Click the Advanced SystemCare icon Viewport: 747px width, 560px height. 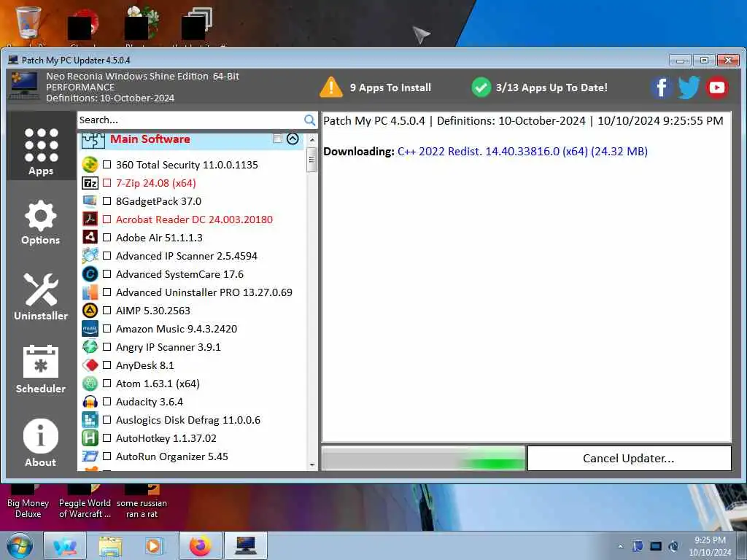coord(90,274)
